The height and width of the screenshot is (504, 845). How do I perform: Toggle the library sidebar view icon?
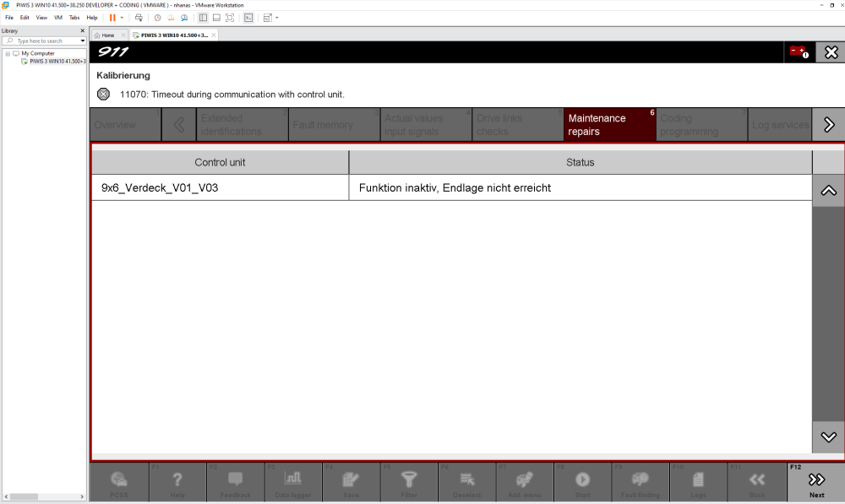point(203,17)
